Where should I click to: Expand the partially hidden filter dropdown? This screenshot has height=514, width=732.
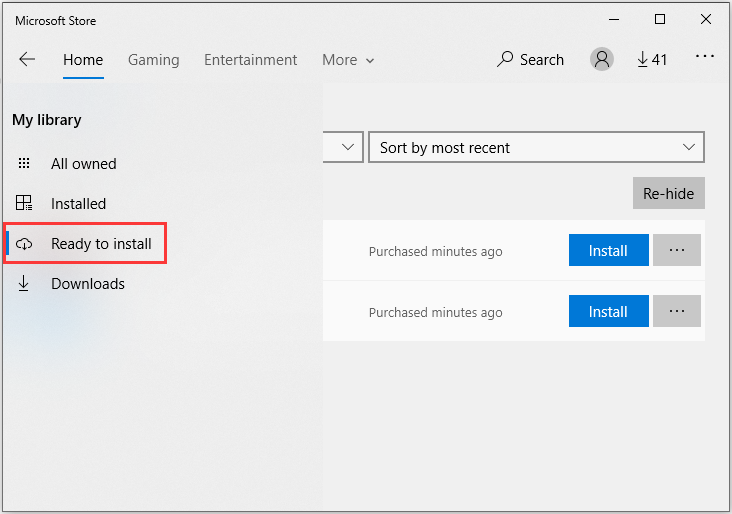pyautogui.click(x=342, y=148)
